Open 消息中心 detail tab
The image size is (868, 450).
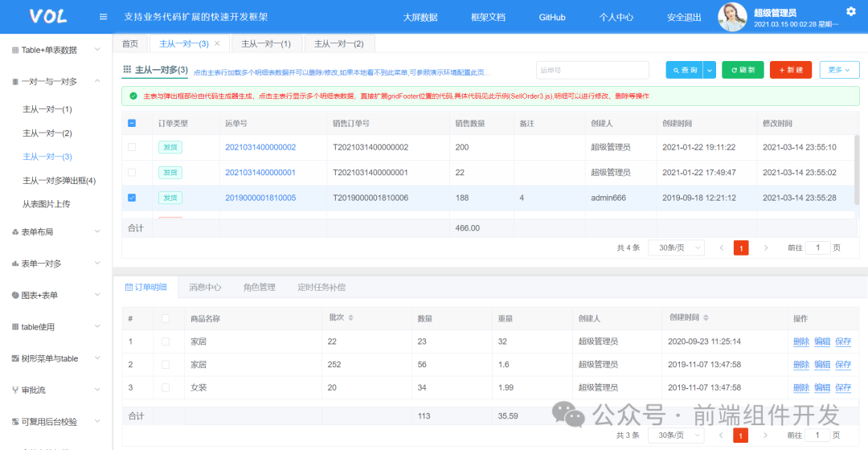(205, 287)
